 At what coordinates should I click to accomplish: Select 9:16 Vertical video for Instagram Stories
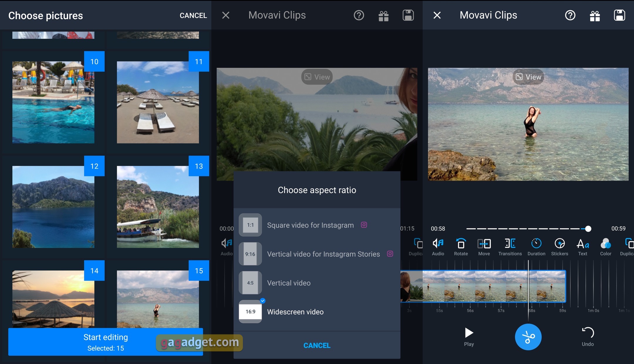pos(317,253)
